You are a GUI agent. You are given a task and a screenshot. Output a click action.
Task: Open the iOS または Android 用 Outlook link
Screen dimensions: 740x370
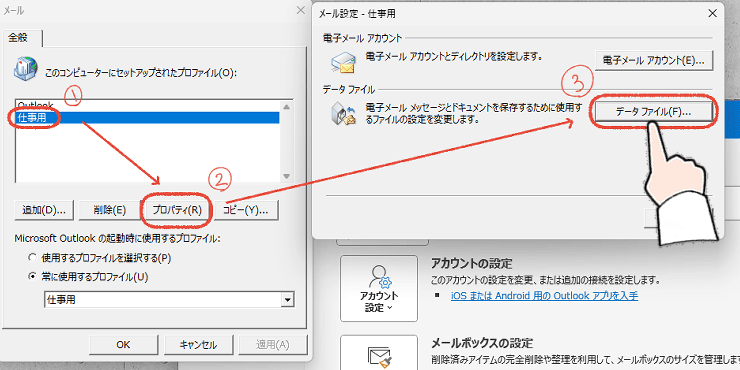point(545,296)
